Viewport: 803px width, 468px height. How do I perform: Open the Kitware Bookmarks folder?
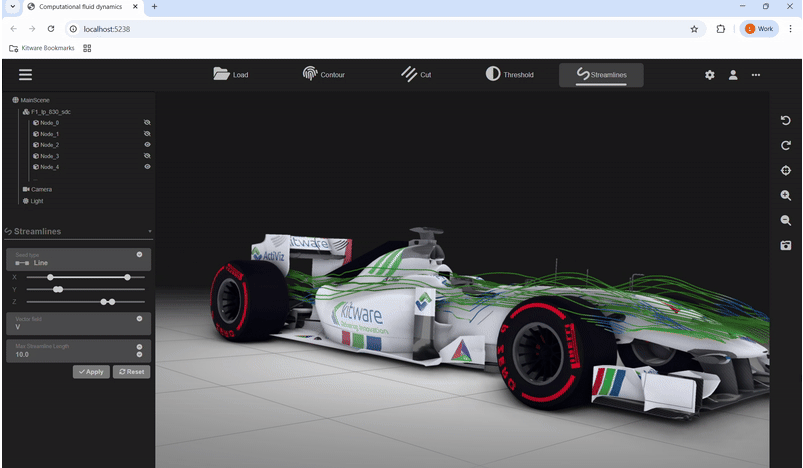tap(42, 48)
